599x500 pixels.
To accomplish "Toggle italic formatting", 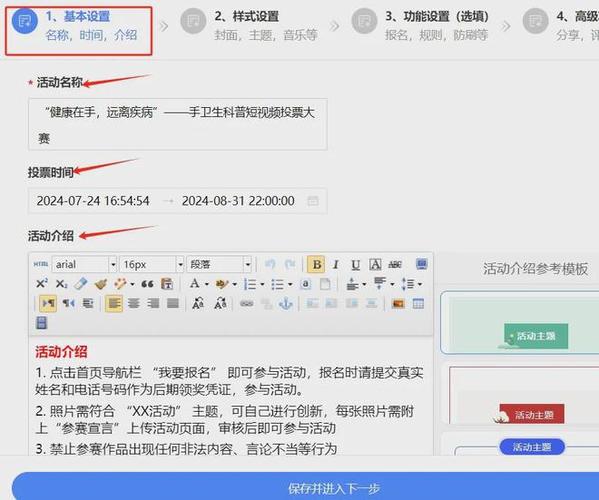I will click(336, 264).
